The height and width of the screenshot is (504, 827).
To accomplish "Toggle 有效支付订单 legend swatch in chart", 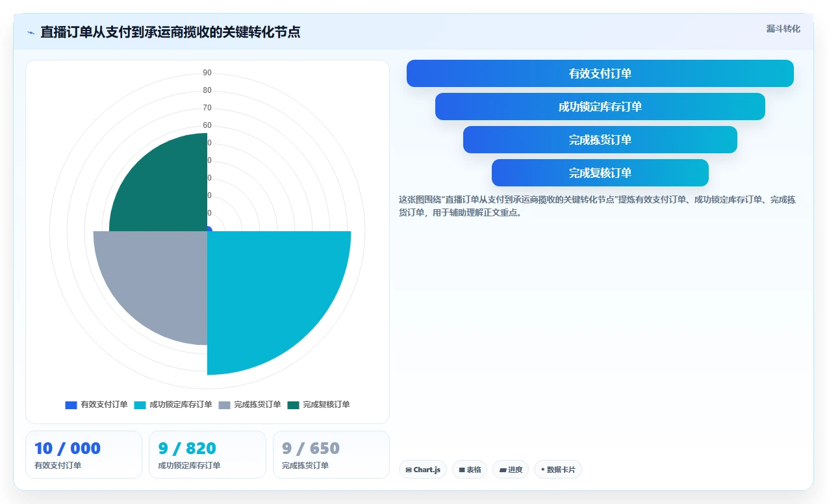I will tap(71, 405).
